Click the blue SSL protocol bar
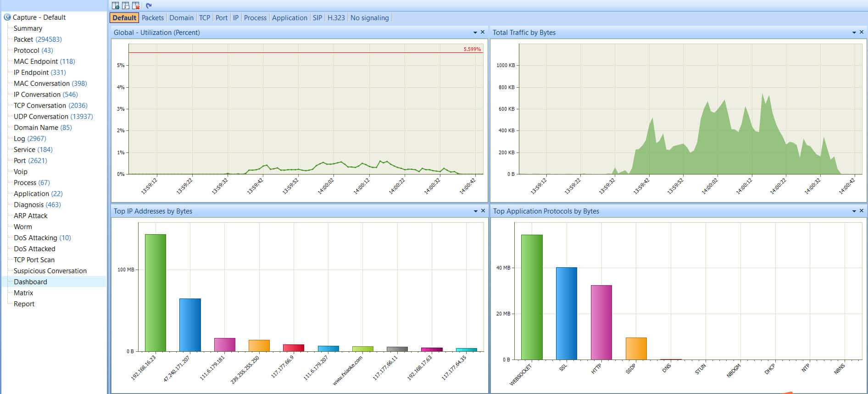868x394 pixels. click(x=567, y=314)
